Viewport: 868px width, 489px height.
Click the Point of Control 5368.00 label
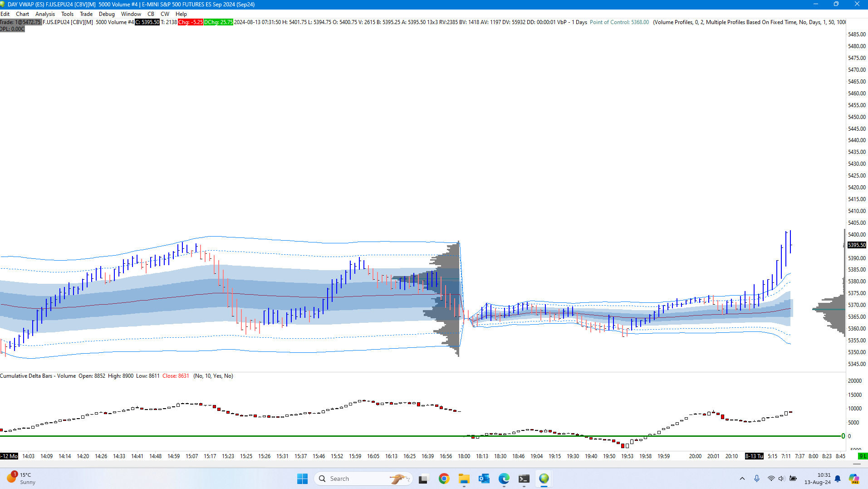click(x=619, y=22)
